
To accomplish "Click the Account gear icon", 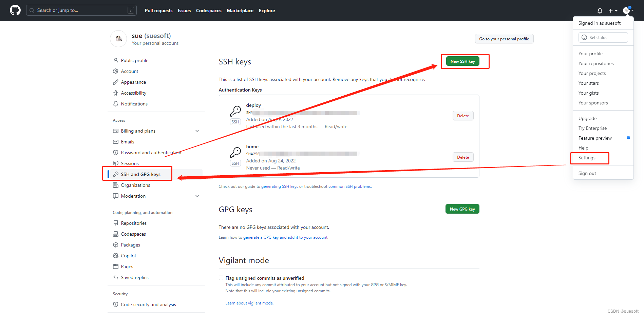I will tap(116, 71).
